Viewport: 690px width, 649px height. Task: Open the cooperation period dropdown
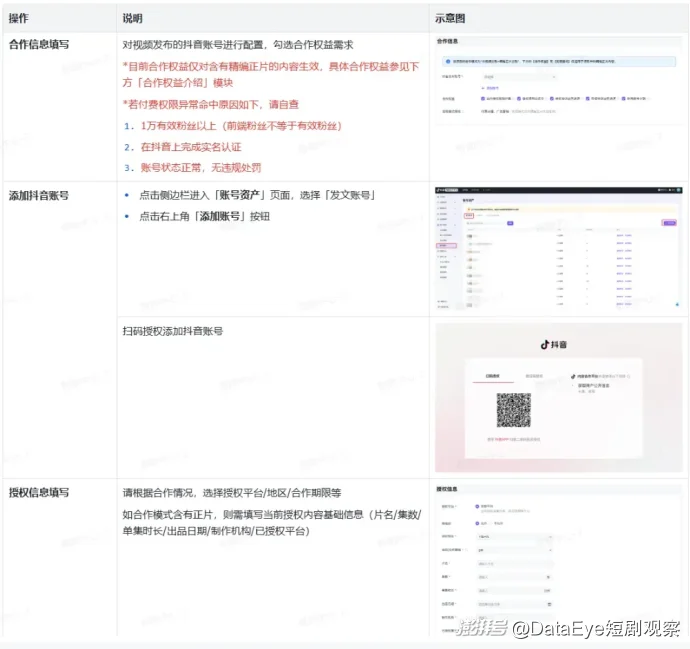[515, 550]
